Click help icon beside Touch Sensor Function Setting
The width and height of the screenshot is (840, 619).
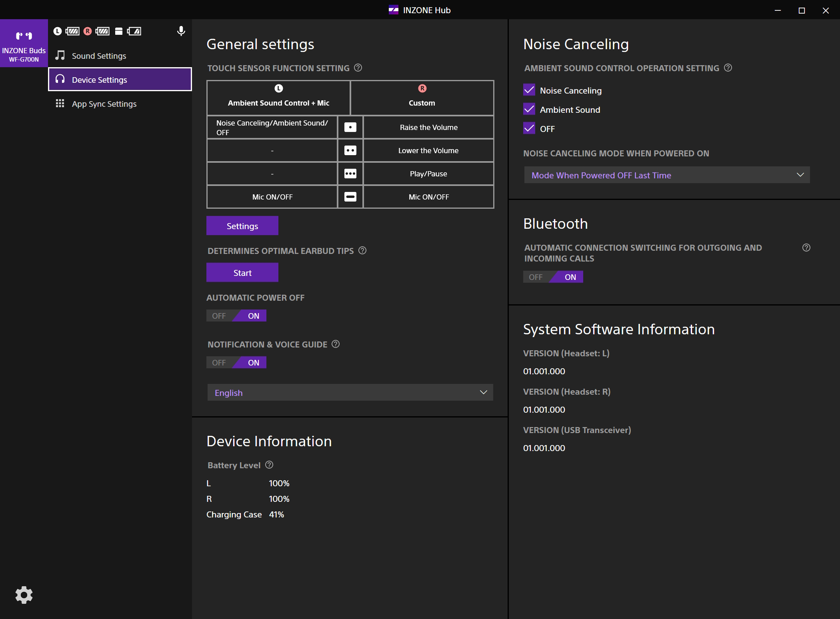(358, 68)
